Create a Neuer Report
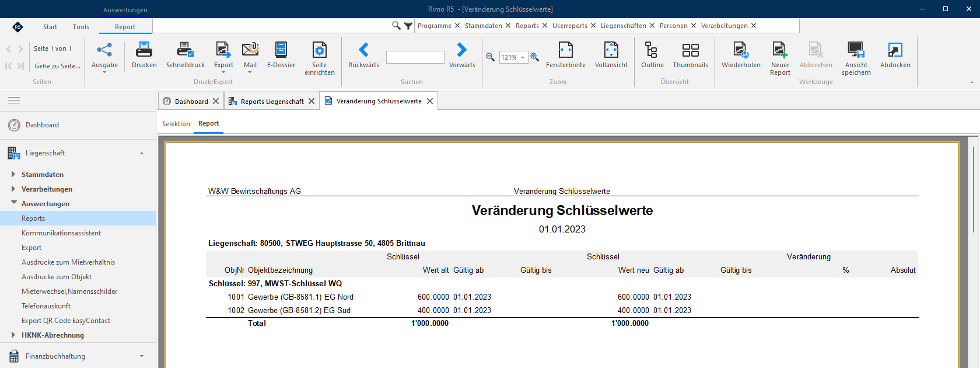The height and width of the screenshot is (368, 980). click(780, 58)
